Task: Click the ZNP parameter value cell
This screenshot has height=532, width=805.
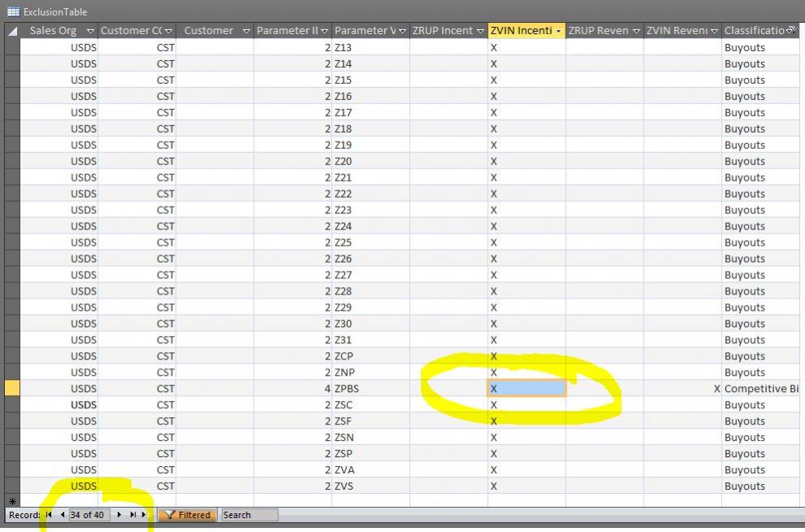Action: coord(370,372)
